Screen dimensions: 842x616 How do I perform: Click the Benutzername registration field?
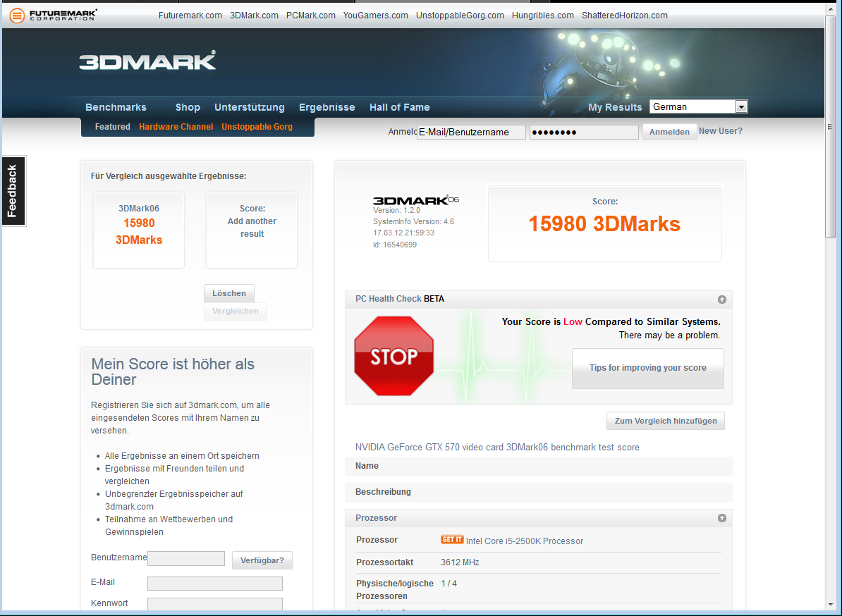185,559
